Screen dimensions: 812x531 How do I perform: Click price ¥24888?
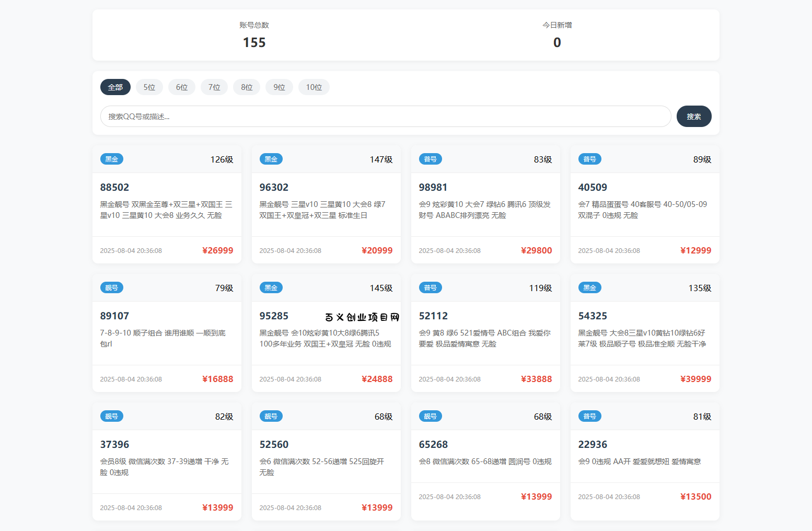coord(377,379)
